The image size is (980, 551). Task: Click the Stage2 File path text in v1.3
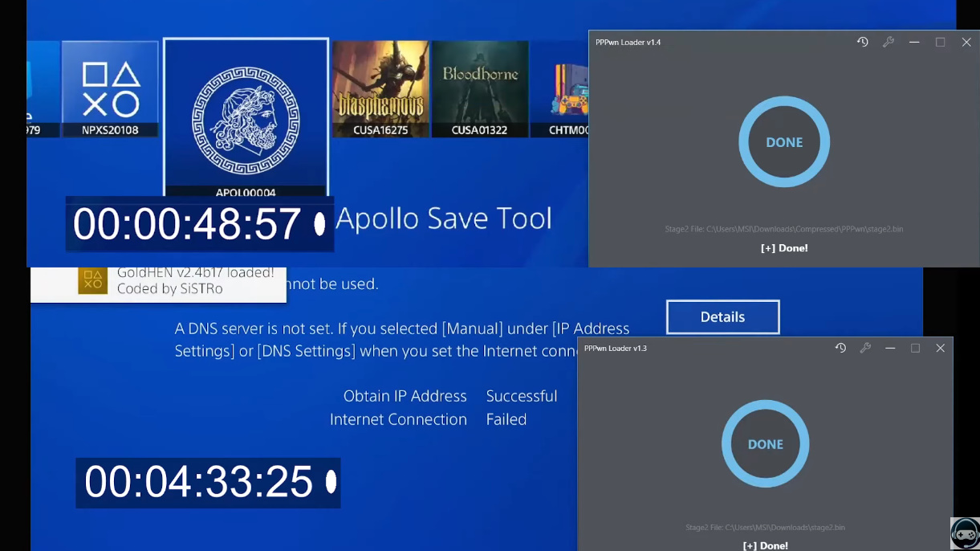[x=765, y=528]
